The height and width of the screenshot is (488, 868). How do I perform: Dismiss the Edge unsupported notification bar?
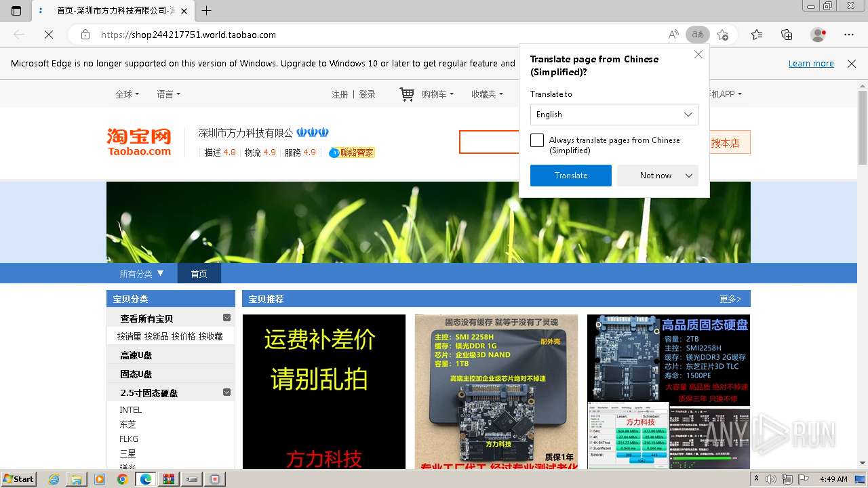click(x=852, y=64)
